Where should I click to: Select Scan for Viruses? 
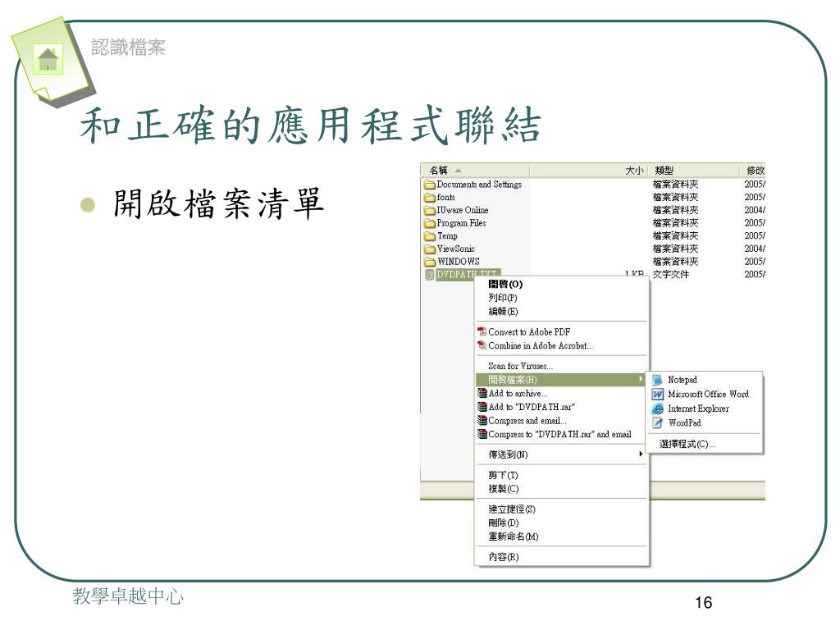point(561,366)
